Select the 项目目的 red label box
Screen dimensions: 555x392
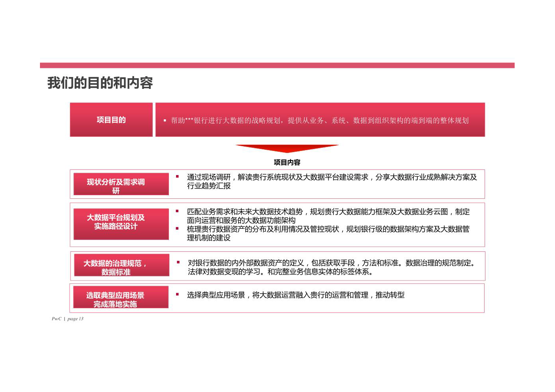[x=111, y=120]
